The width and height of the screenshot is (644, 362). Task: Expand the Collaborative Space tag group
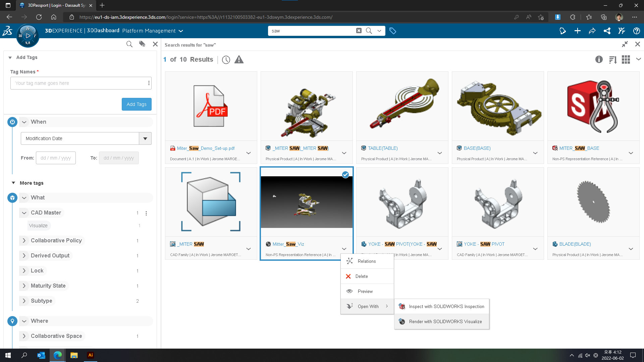pyautogui.click(x=24, y=336)
